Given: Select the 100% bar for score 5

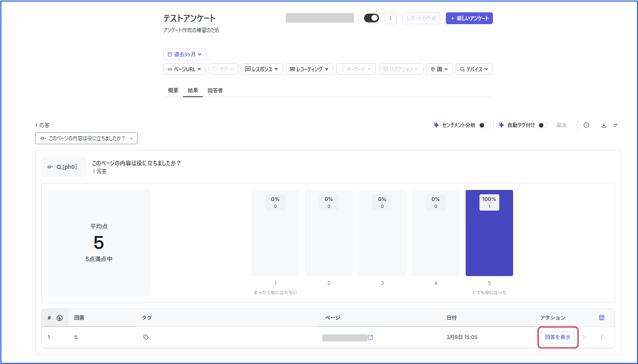Looking at the screenshot, I should (489, 233).
